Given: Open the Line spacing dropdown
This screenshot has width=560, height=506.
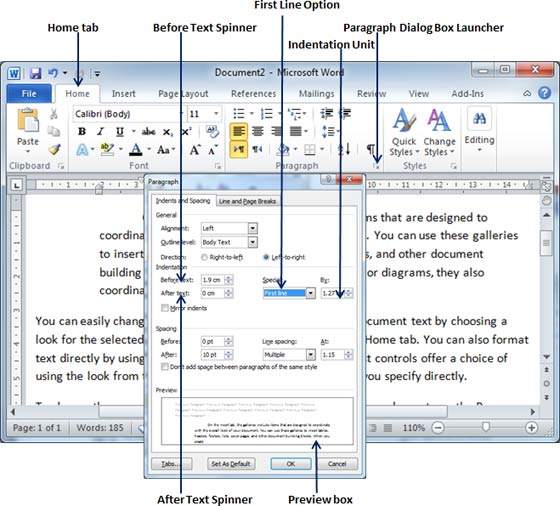Looking at the screenshot, I should tap(311, 355).
